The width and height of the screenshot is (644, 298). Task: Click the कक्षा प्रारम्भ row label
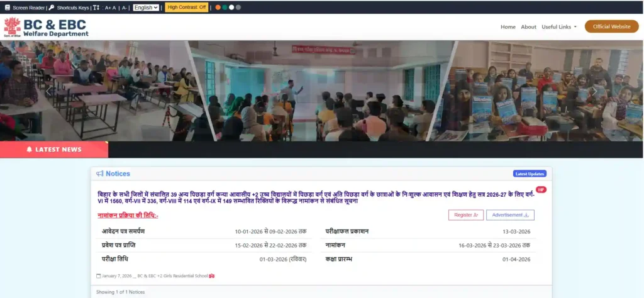pos(339,259)
